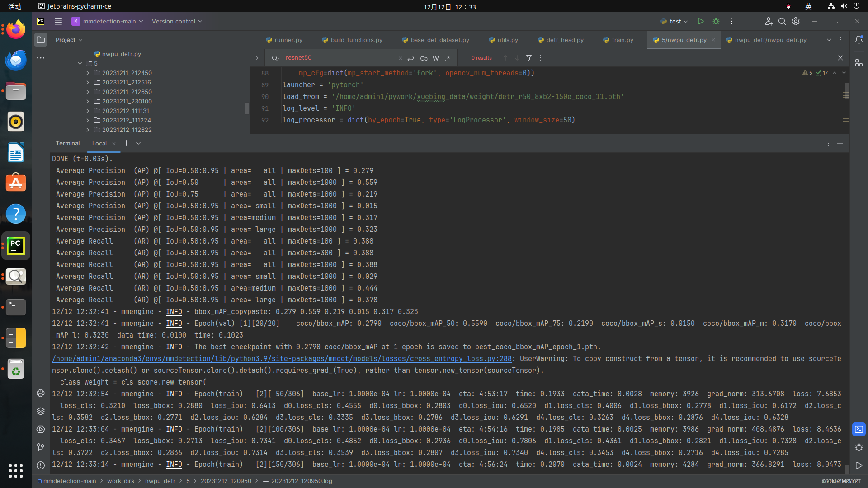The height and width of the screenshot is (488, 868).
Task: Open the Python Console from the left sidebar
Action: click(40, 394)
